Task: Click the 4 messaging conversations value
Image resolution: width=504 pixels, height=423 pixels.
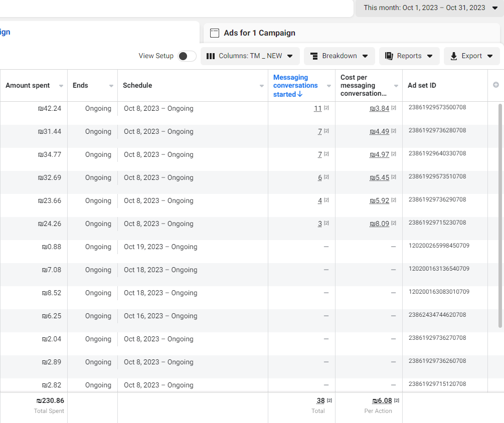Action: 320,201
